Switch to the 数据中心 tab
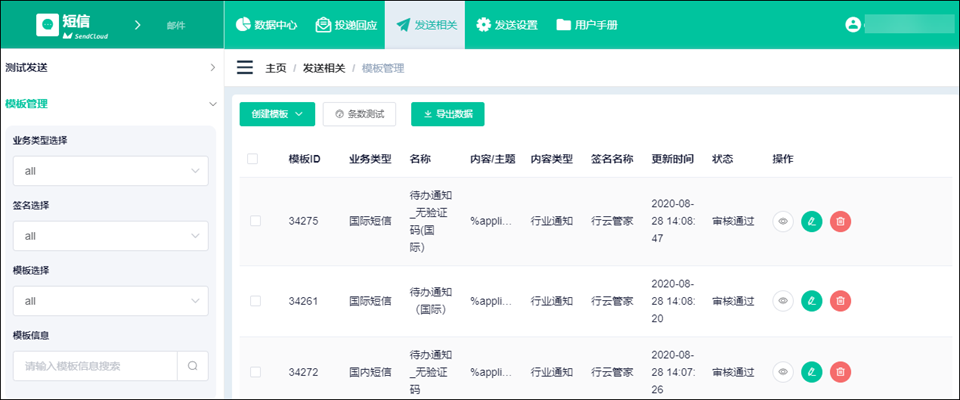This screenshot has width=960, height=400. (265, 25)
